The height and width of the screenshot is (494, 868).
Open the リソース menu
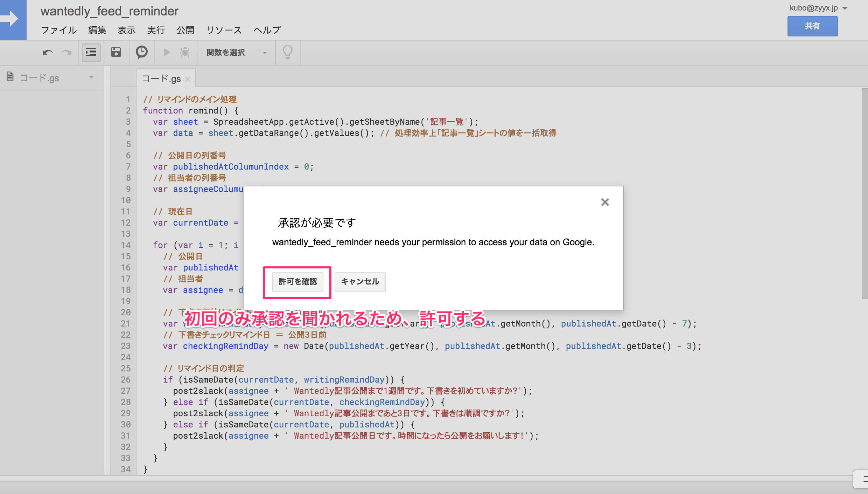tap(224, 30)
